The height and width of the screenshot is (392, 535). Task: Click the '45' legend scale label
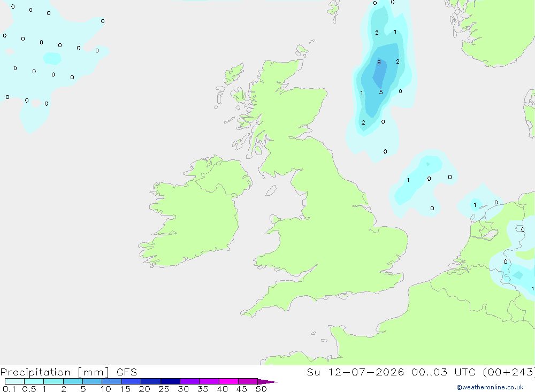242,389
